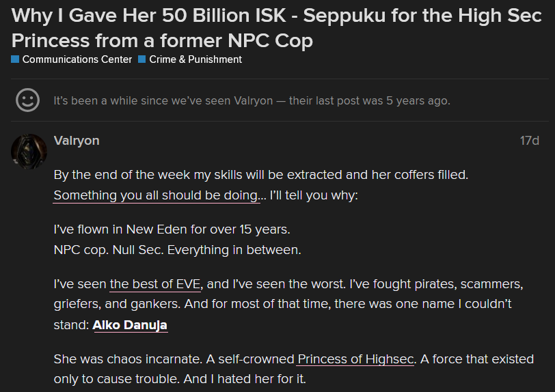
Task: Follow the Princess of Highsec link
Action: 355,359
